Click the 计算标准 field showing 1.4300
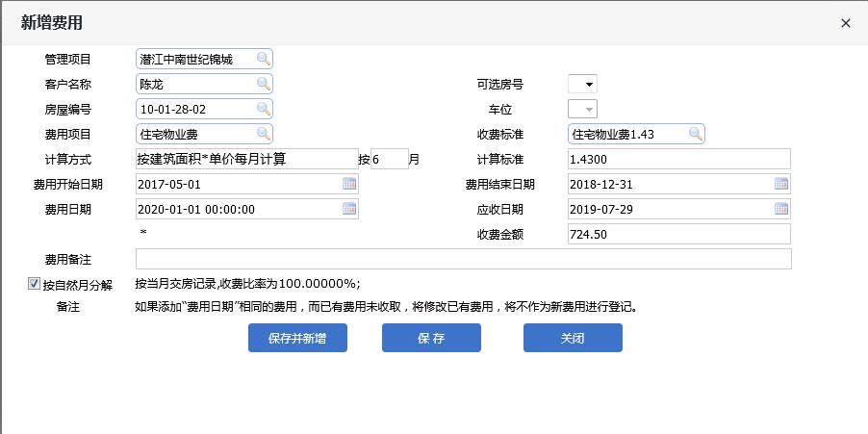868x434 pixels. (678, 160)
